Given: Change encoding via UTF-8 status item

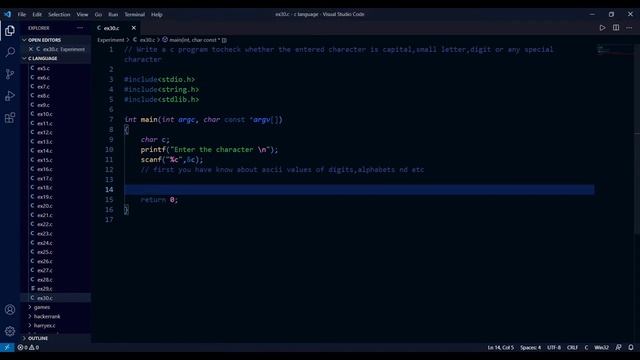Looking at the screenshot, I should 554,347.
